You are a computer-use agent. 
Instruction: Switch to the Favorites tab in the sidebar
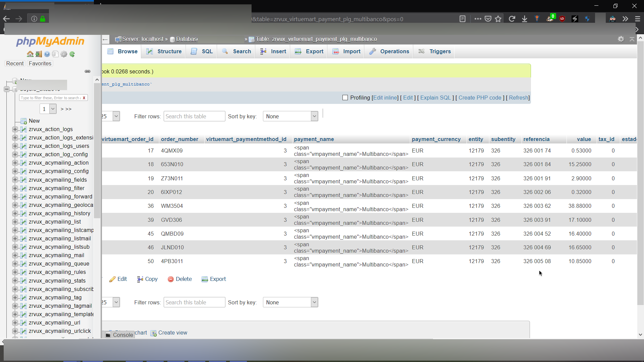40,63
